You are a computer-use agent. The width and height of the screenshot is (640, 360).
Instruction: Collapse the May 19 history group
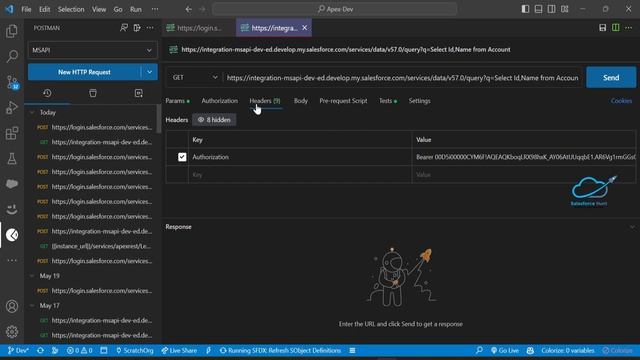click(32, 276)
